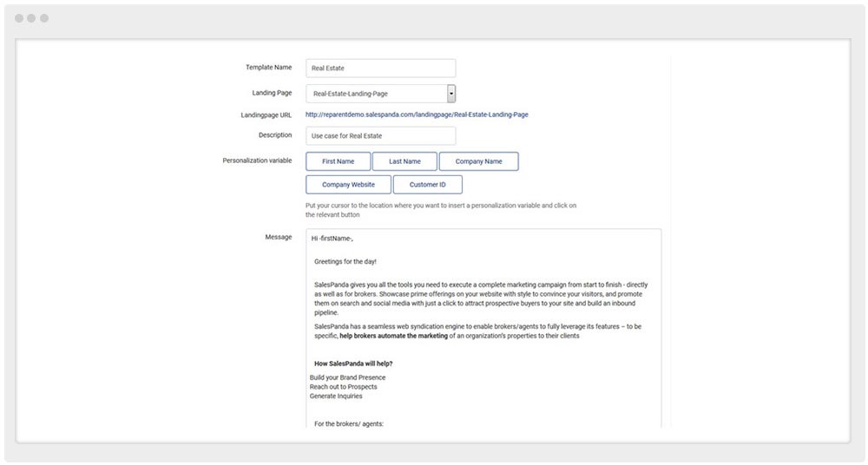Click 'Build your Brand Presence' line

(x=348, y=377)
